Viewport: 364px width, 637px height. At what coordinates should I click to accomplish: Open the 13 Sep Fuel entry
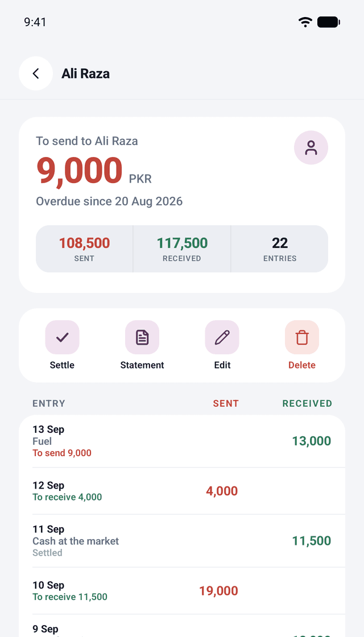(182, 441)
